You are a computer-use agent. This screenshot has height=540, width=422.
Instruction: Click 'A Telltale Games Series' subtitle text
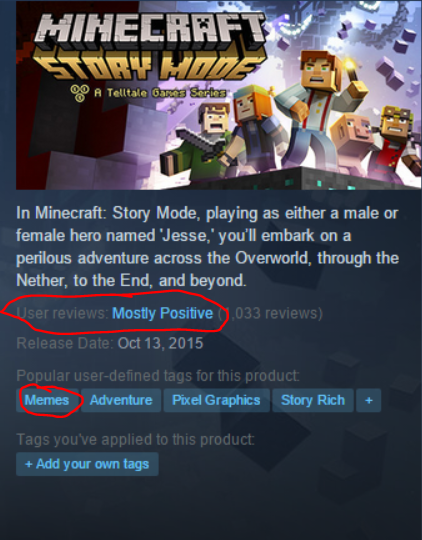coord(160,93)
